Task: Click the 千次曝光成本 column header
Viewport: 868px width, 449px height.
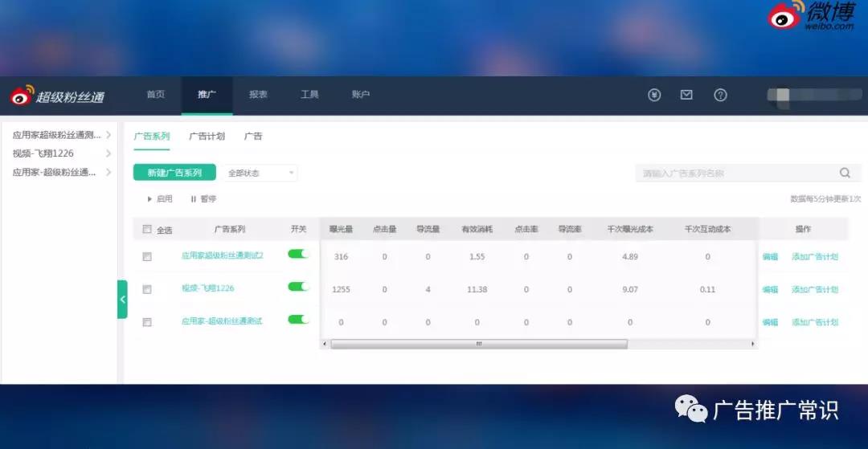Action: (630, 229)
